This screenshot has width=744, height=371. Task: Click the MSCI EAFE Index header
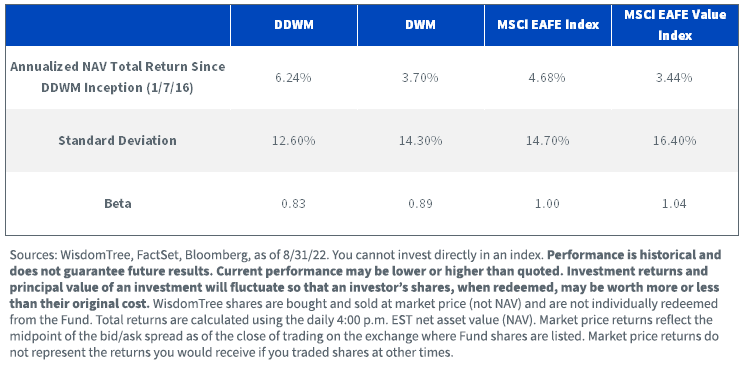pyautogui.click(x=548, y=25)
